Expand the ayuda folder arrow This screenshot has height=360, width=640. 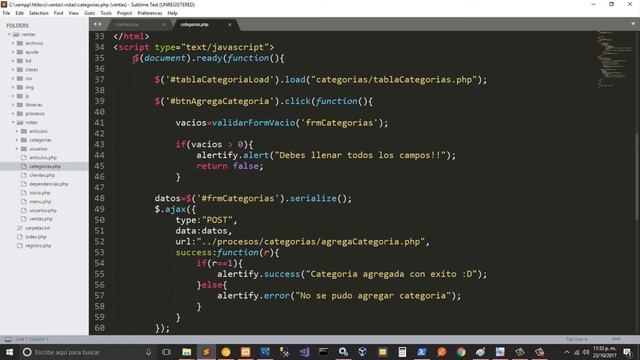tap(13, 52)
